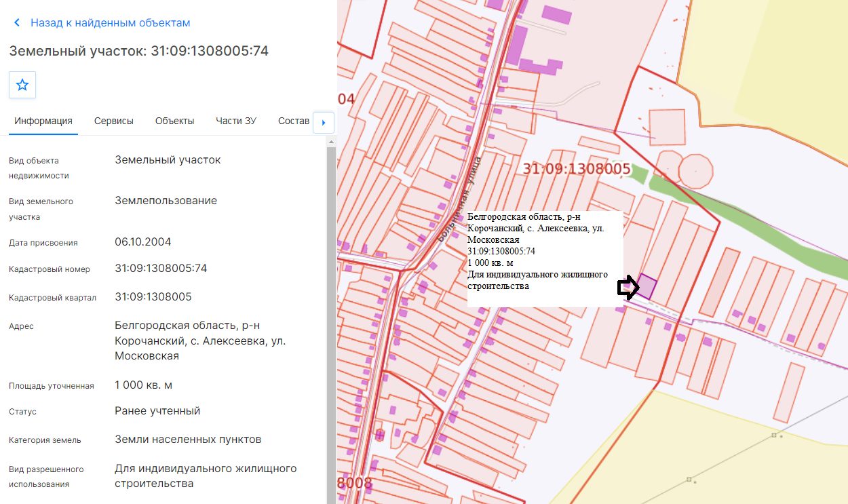848x504 pixels.
Task: Click the Адрес value in info panel
Action: click(x=201, y=341)
